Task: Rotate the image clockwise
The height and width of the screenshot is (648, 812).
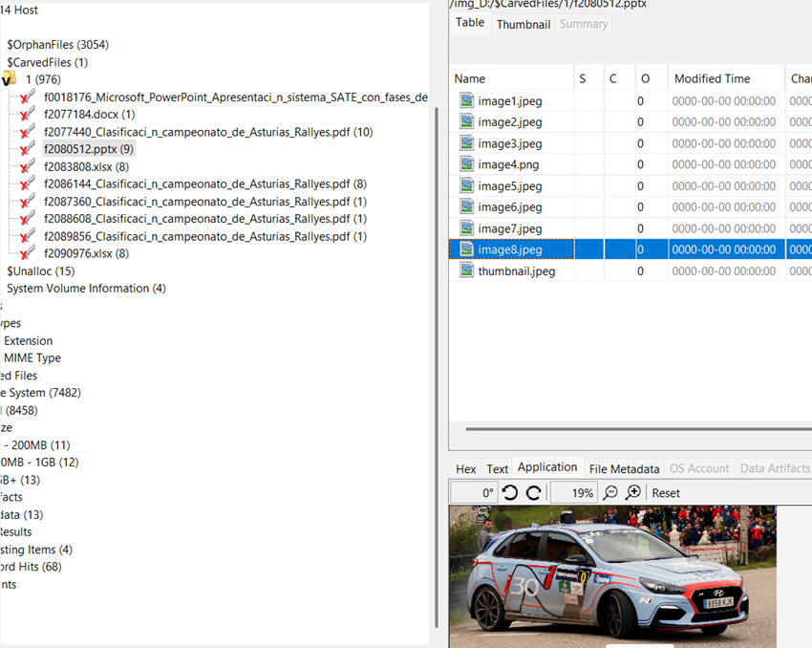Action: click(x=534, y=493)
